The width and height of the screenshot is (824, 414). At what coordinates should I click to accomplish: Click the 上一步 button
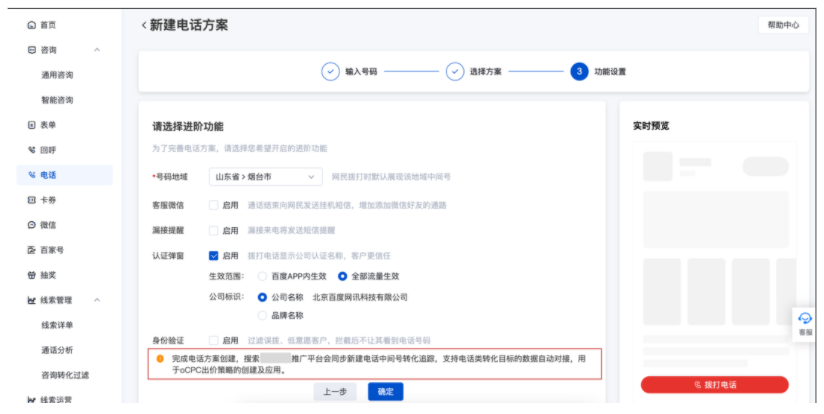tap(335, 392)
